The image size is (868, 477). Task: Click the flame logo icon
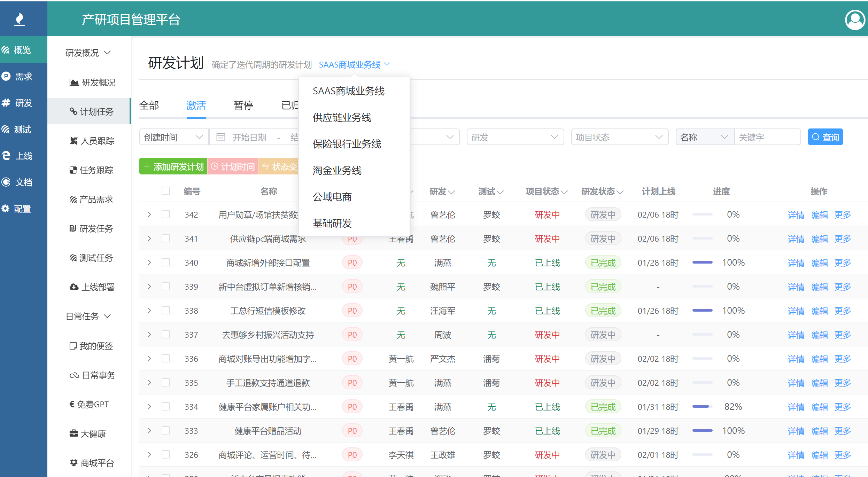(x=20, y=19)
